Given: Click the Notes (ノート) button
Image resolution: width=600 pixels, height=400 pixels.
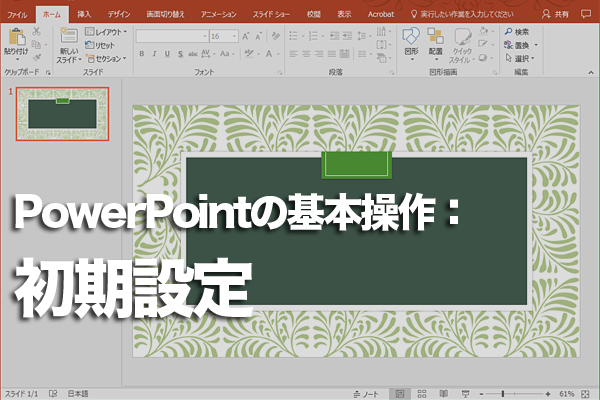Looking at the screenshot, I should [x=366, y=394].
